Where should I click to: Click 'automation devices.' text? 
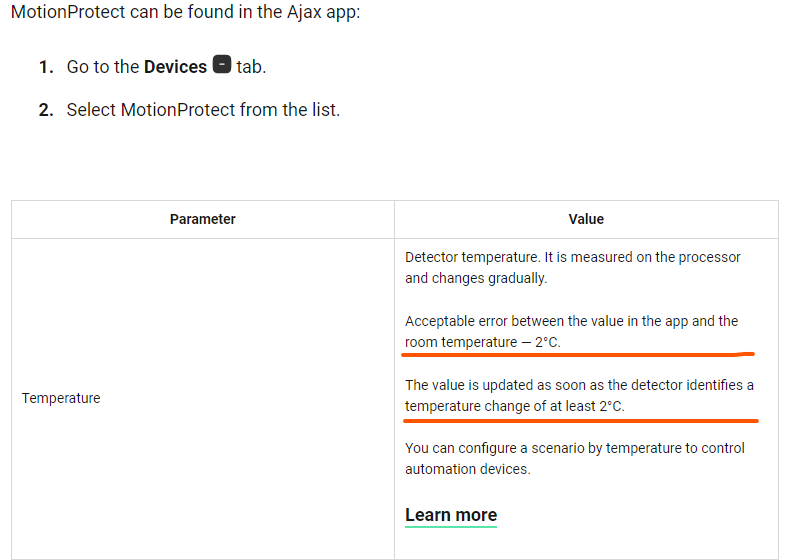point(468,469)
